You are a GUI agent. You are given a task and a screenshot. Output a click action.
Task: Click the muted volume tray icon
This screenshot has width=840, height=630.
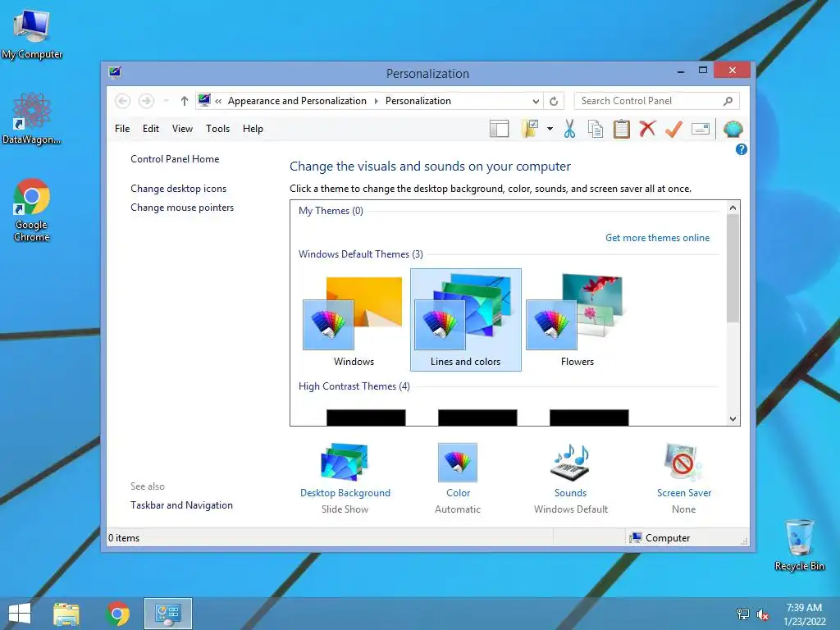tap(762, 614)
